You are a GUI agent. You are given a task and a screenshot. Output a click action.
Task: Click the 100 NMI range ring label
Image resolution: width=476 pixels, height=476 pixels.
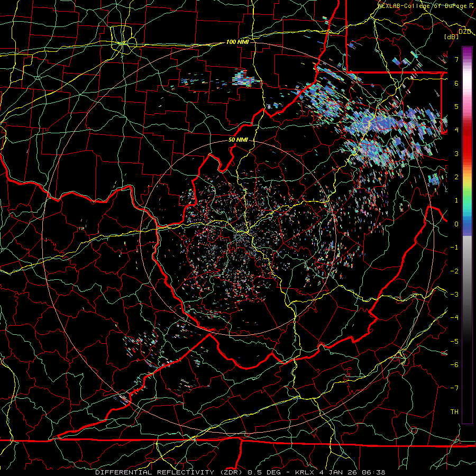[x=237, y=42]
